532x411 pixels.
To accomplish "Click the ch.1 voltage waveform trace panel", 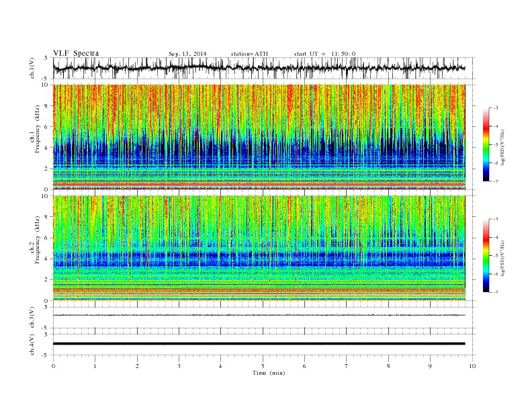I will click(264, 68).
